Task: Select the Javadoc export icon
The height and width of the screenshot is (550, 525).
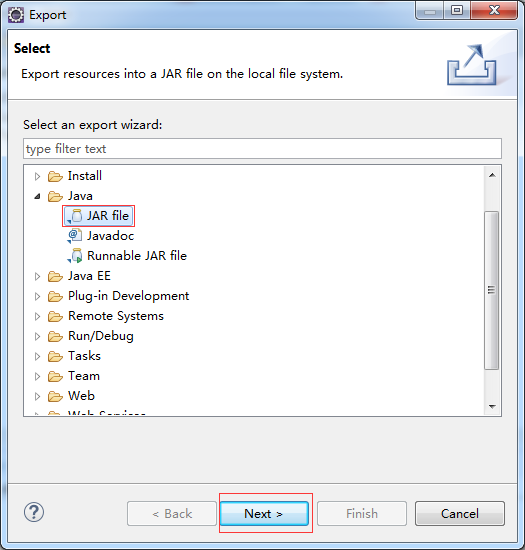Action: (x=75, y=236)
